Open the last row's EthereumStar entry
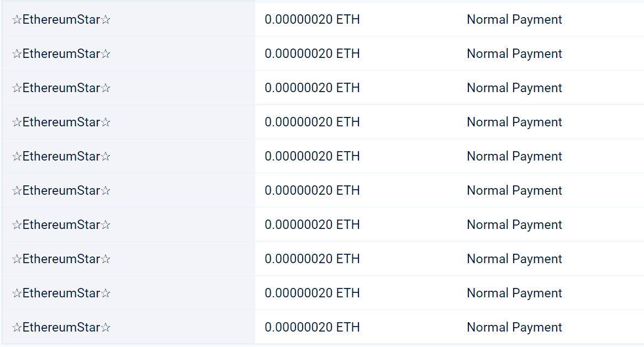Viewport: 644px width, 347px height. tap(61, 328)
